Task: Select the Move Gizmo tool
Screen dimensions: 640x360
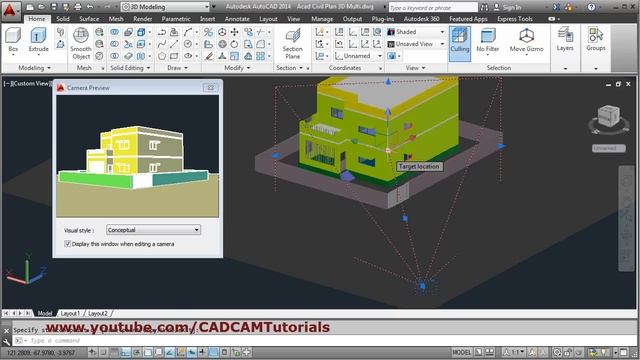Action: pyautogui.click(x=527, y=40)
